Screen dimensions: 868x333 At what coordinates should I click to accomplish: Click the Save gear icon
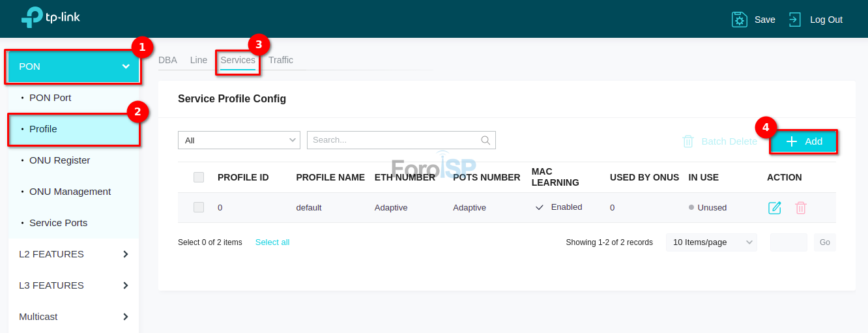coord(739,20)
